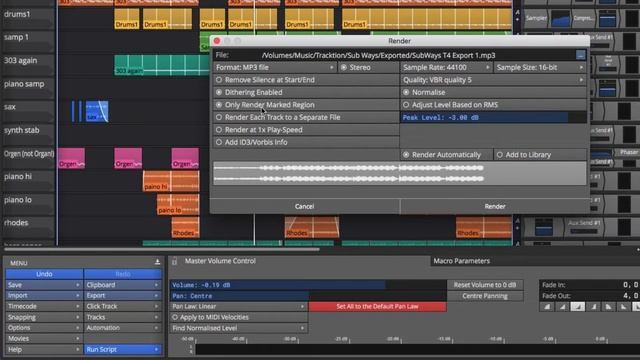Click Centre Panning button
This screenshot has width=640, height=360.
[x=485, y=296]
